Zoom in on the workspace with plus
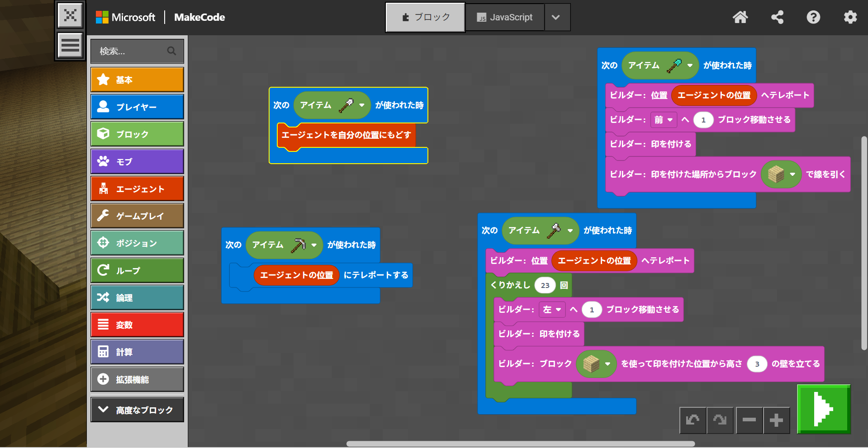Screen dimensions: 868x448 [x=776, y=420]
